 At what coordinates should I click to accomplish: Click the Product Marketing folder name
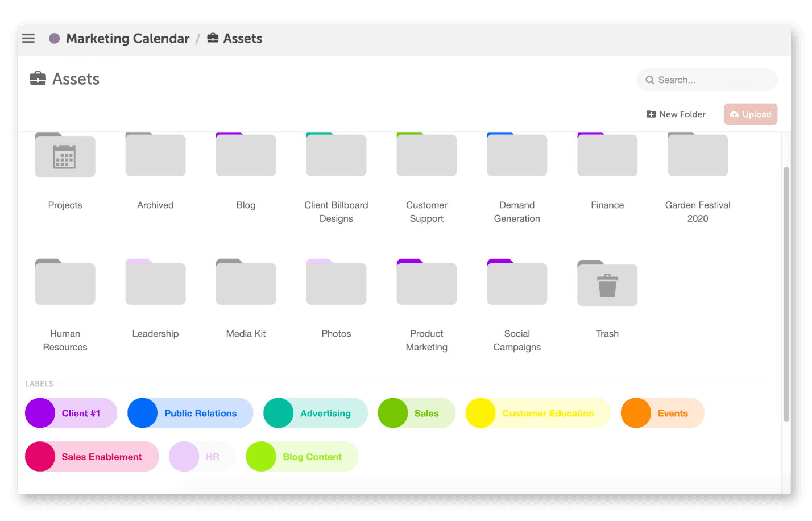tap(426, 340)
